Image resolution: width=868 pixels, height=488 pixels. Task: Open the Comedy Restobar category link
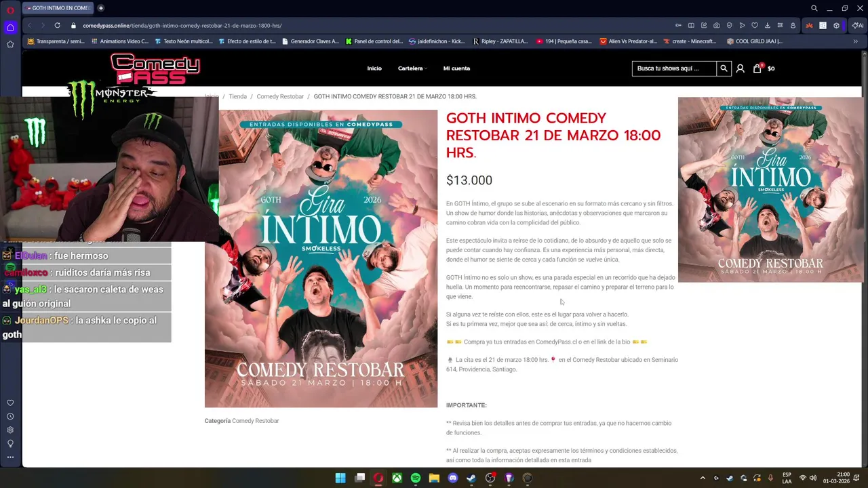(256, 421)
